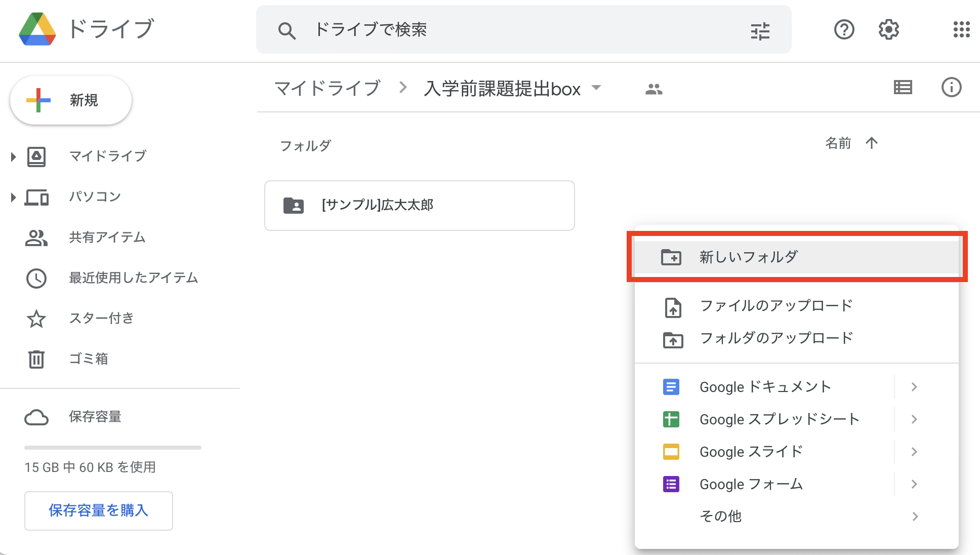
Task: Click the green Google Sheets icon
Action: pos(671,419)
